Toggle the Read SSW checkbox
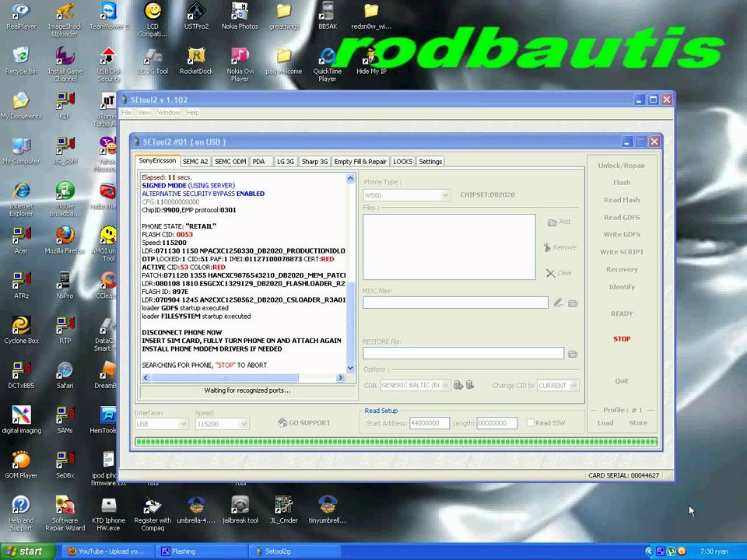 pos(530,423)
